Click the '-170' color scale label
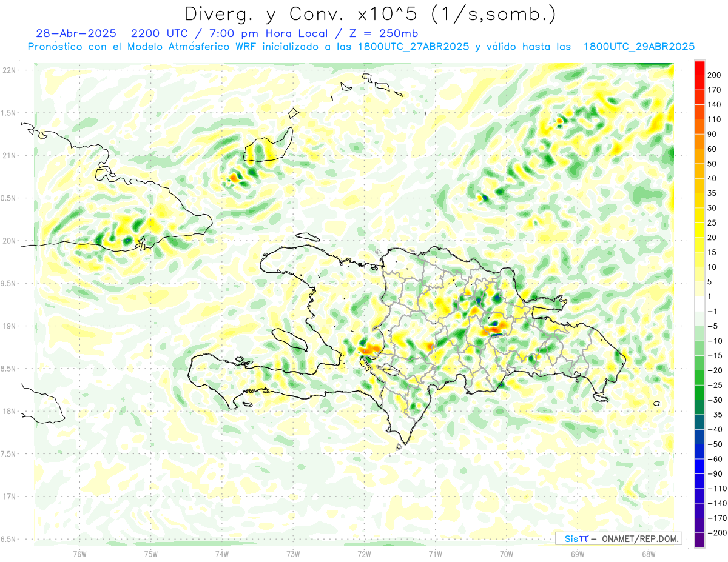Screen dimensions: 728x562 pyautogui.click(x=717, y=518)
